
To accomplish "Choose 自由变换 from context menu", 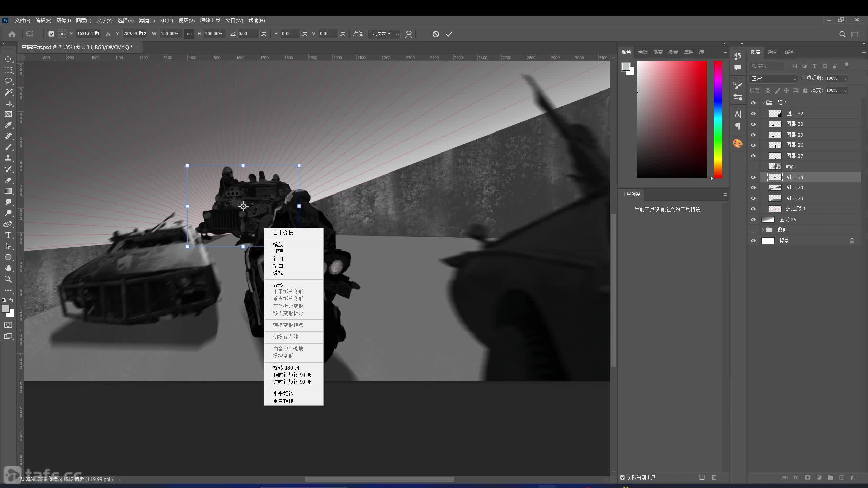I will pos(294,233).
